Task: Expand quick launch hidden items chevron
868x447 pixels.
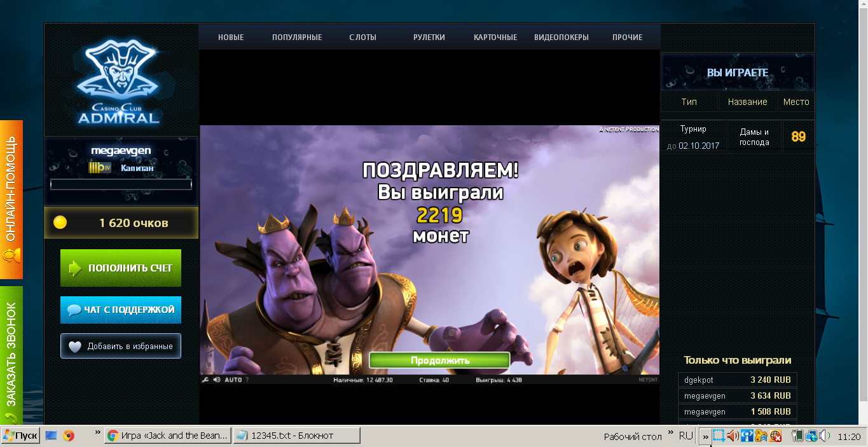Action: (x=97, y=432)
